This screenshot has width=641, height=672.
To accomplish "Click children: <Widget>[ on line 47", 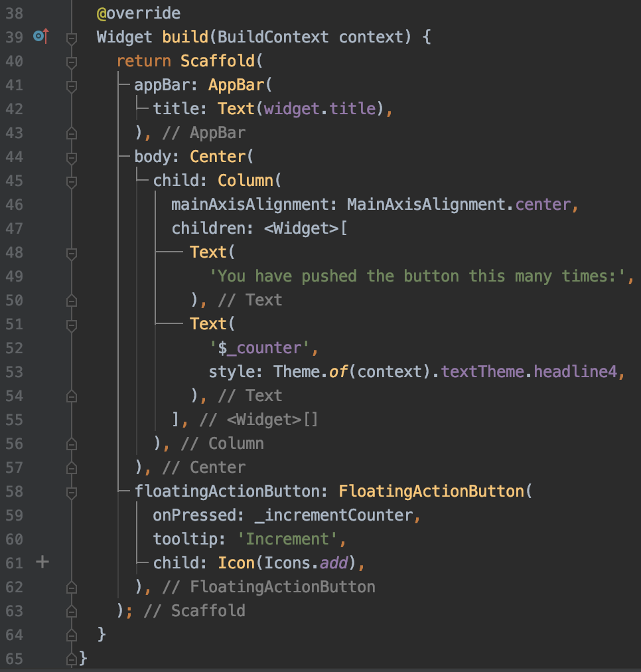I will pyautogui.click(x=259, y=228).
